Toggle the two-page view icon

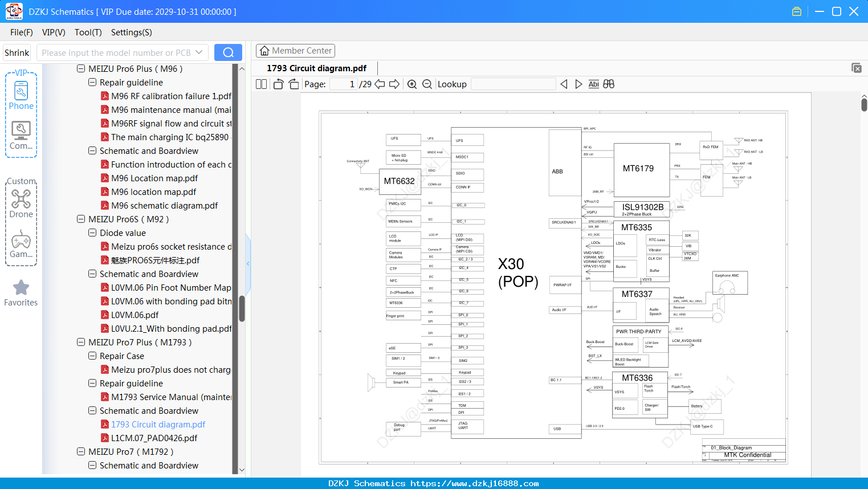261,84
